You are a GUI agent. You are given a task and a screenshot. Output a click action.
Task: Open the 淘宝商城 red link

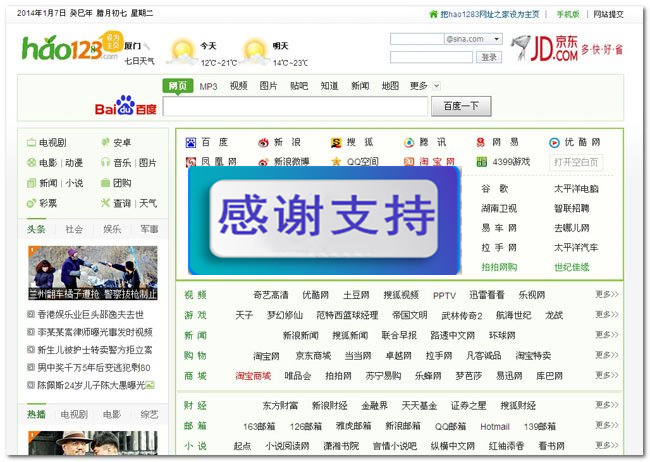point(253,376)
